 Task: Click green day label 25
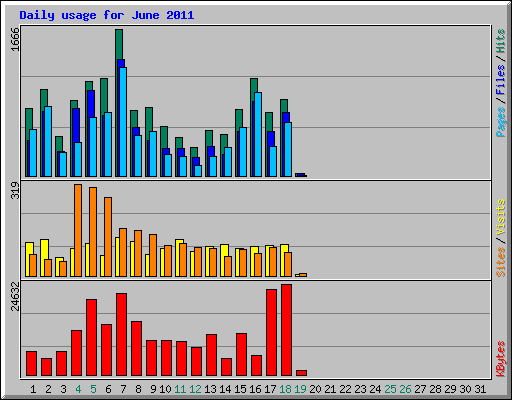coord(390,389)
